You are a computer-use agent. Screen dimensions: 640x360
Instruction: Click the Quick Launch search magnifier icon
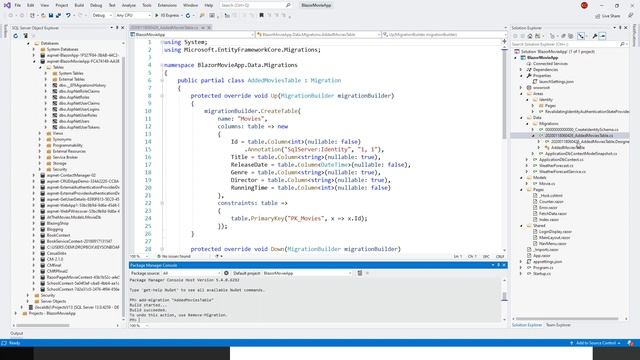(x=288, y=5)
